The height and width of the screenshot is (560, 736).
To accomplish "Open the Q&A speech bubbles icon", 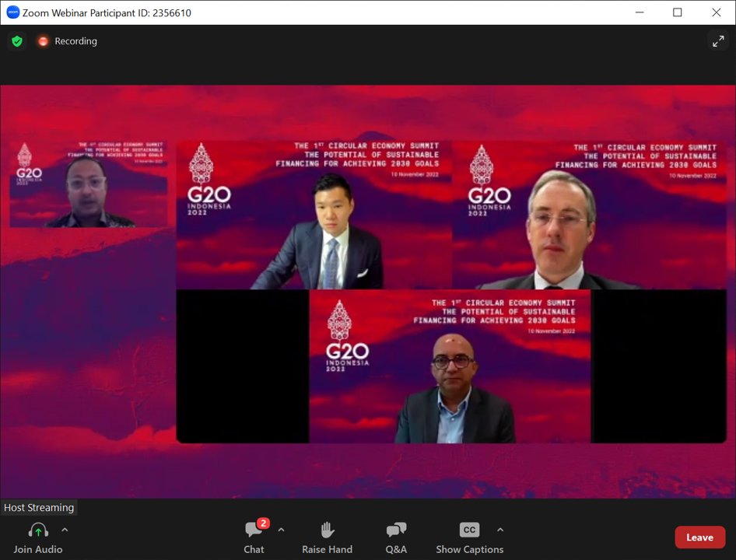I will click(x=396, y=530).
